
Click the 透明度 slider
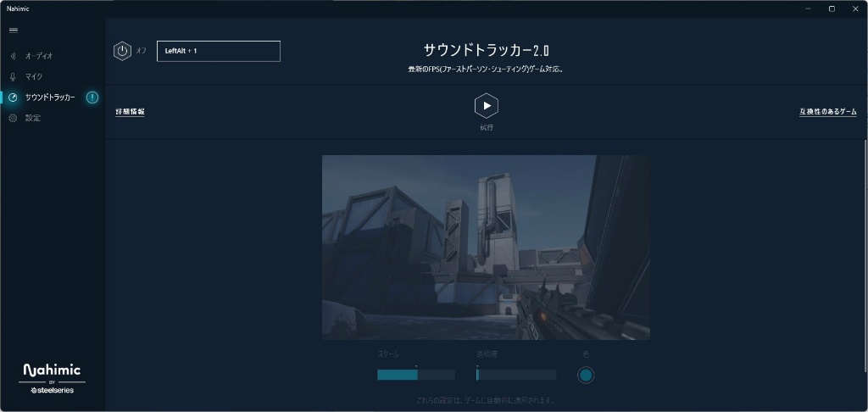click(516, 375)
